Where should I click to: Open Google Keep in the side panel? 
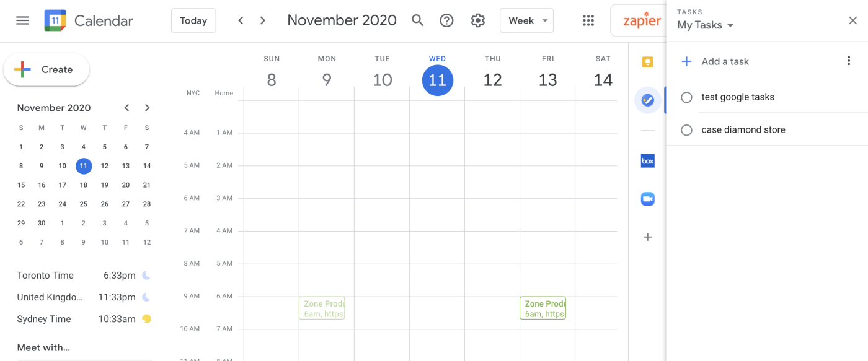click(647, 61)
